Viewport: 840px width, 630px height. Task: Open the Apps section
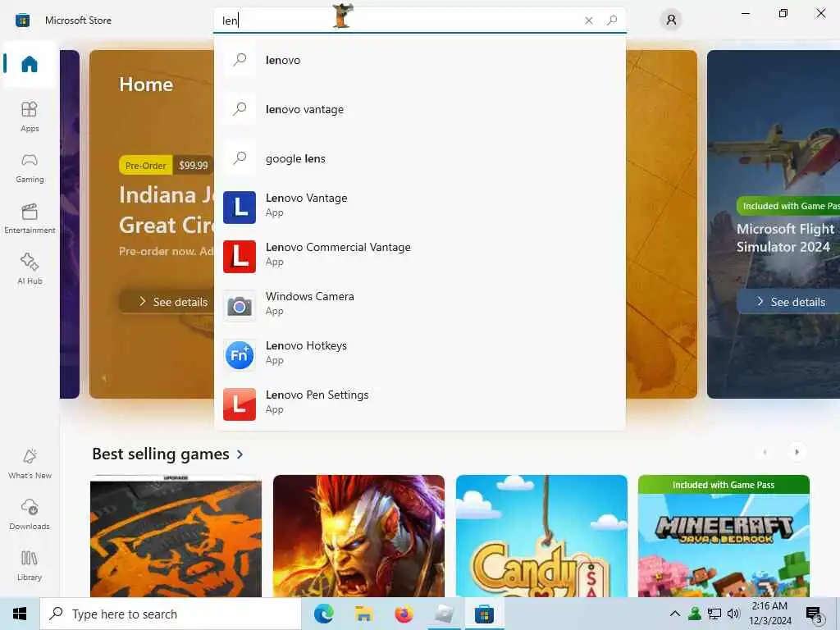click(30, 116)
